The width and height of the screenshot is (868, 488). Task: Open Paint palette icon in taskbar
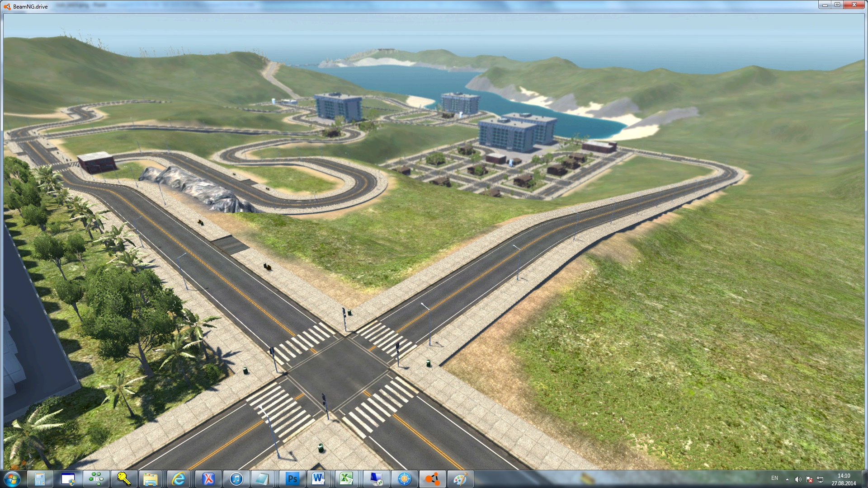pos(460,479)
